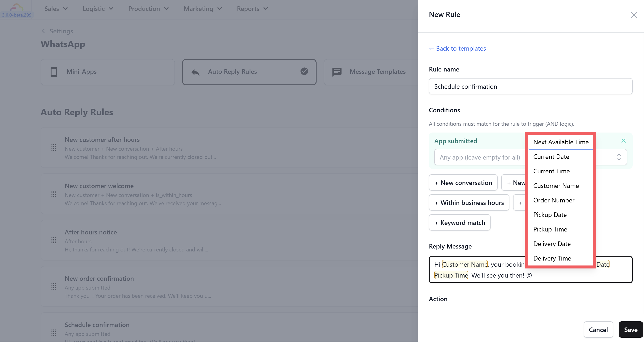The image size is (644, 342).
Task: Click the Mini-Apps phone icon
Action: 54,72
